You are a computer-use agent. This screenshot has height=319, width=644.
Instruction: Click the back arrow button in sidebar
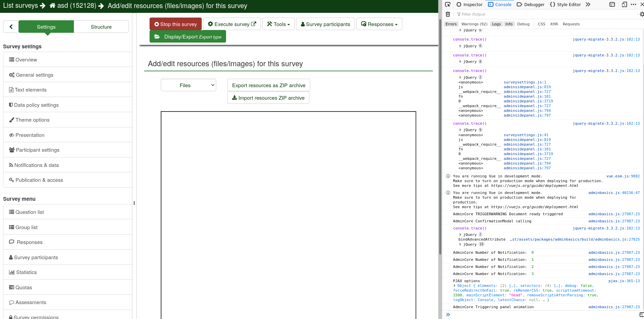pyautogui.click(x=11, y=27)
